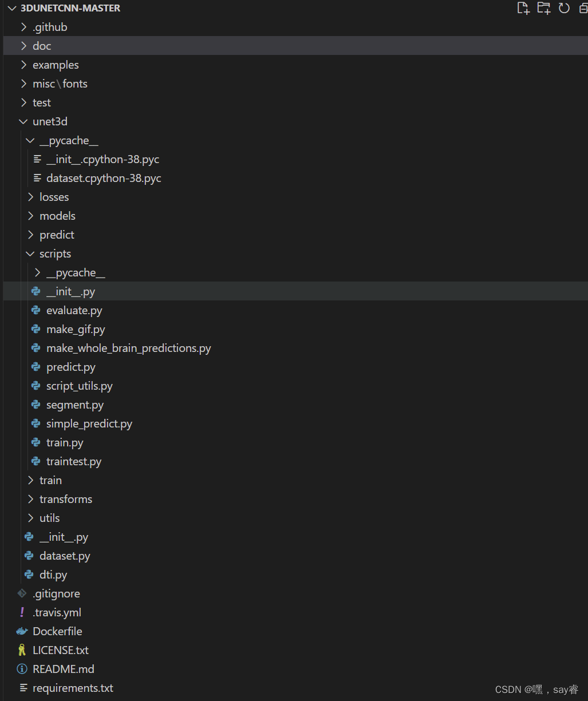Expand the .github folder chevron
This screenshot has height=701, width=588.
23,27
